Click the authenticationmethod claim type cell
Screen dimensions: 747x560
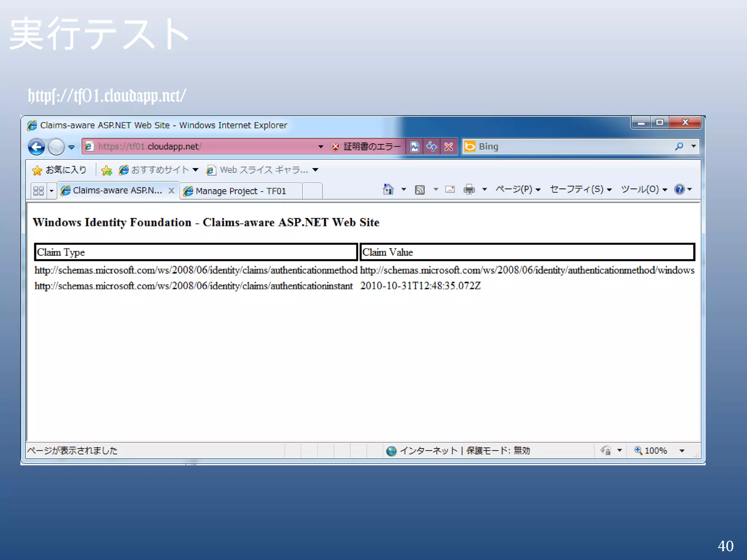click(196, 270)
